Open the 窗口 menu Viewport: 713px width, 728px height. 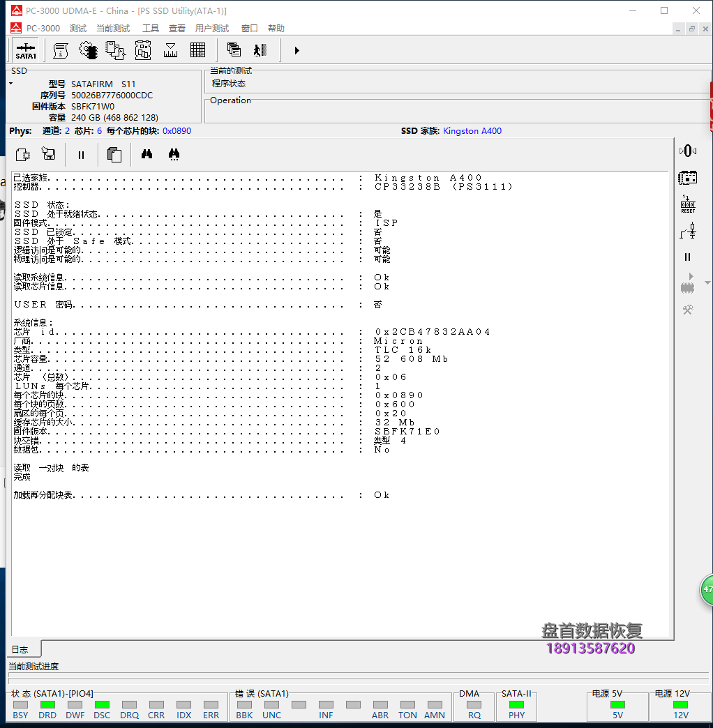tap(250, 29)
